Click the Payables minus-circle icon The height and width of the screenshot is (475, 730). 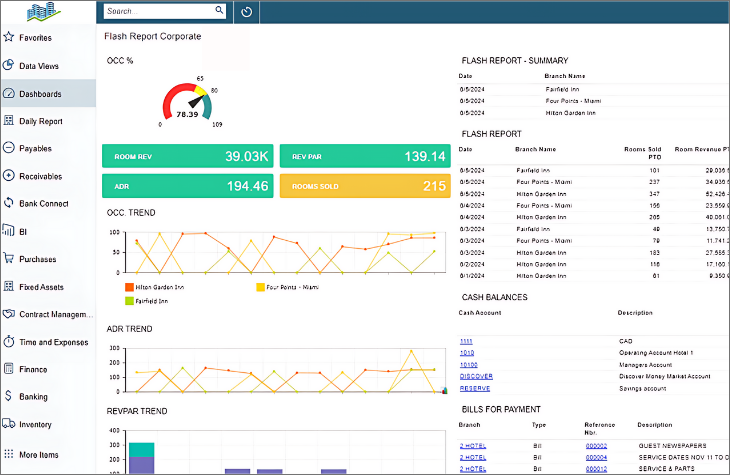click(x=8, y=148)
